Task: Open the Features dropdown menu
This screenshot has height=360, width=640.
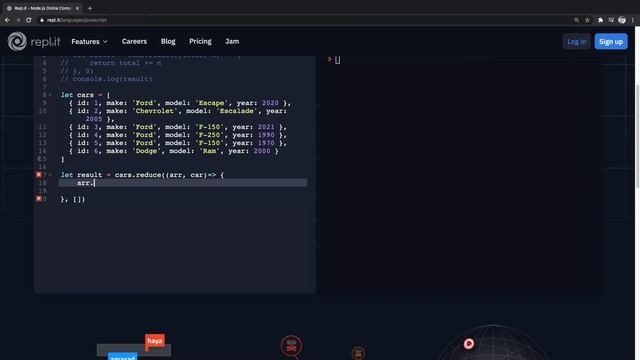Action: 89,42
